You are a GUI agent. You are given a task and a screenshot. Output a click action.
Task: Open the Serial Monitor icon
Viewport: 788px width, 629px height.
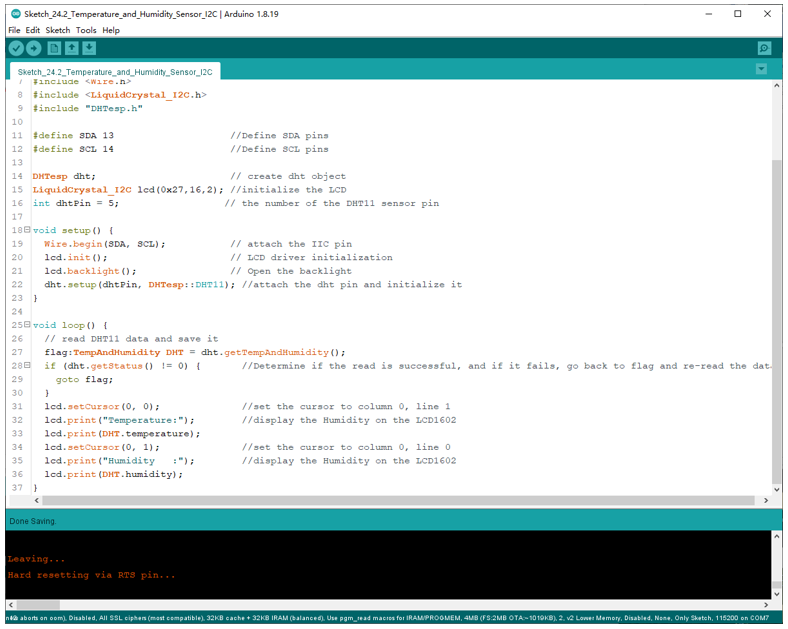[x=764, y=48]
